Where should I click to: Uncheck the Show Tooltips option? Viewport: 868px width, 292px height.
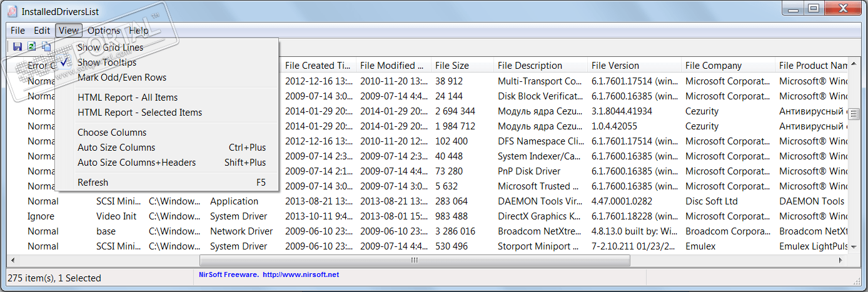click(106, 63)
